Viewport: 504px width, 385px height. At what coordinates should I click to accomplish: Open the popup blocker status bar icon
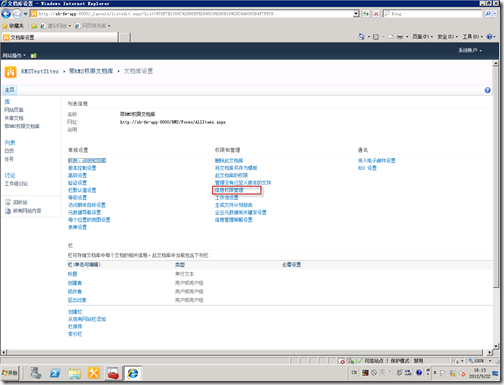[341, 361]
